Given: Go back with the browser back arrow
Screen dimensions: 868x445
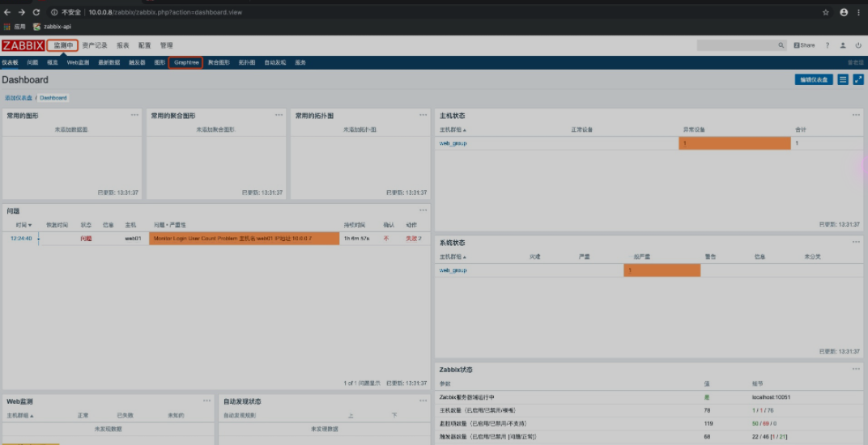Looking at the screenshot, I should [7, 12].
